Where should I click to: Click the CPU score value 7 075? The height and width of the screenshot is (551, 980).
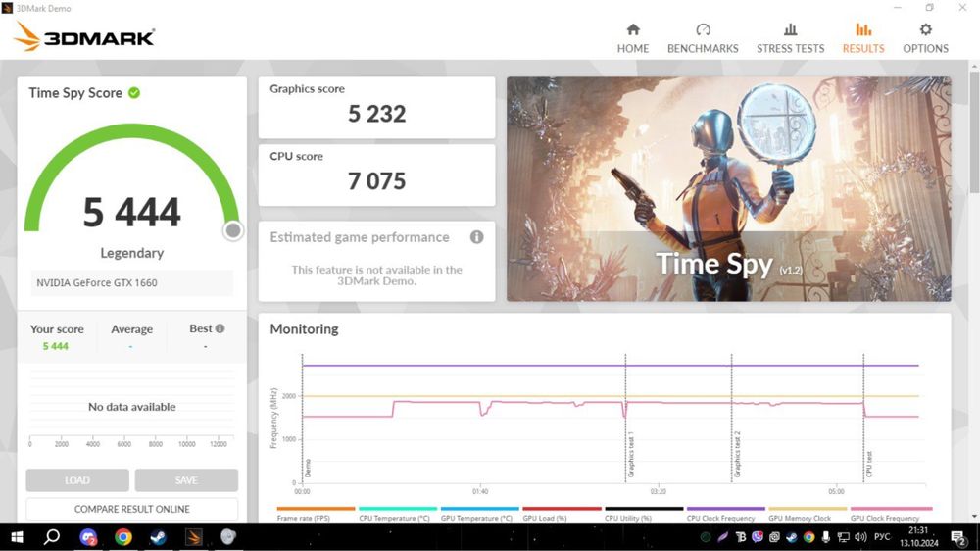point(377,181)
